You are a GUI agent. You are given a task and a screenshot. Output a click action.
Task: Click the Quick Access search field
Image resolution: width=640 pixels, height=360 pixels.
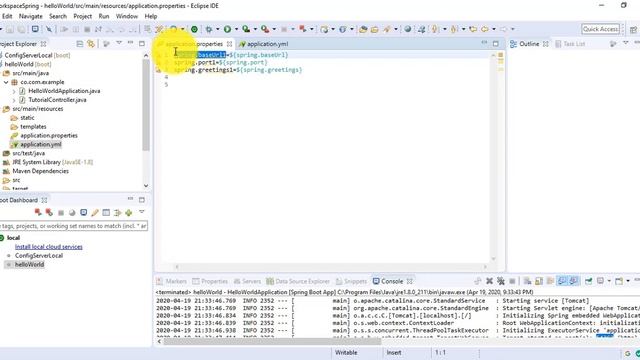pyautogui.click(x=600, y=29)
